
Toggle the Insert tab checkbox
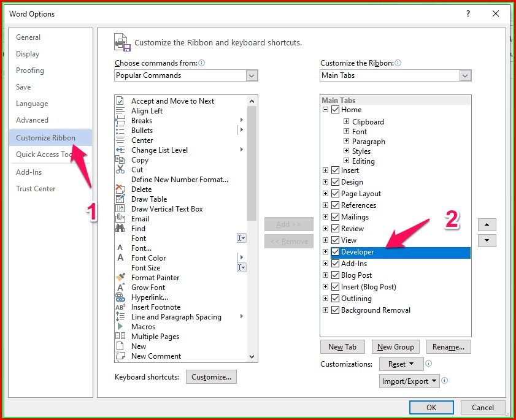click(x=335, y=170)
